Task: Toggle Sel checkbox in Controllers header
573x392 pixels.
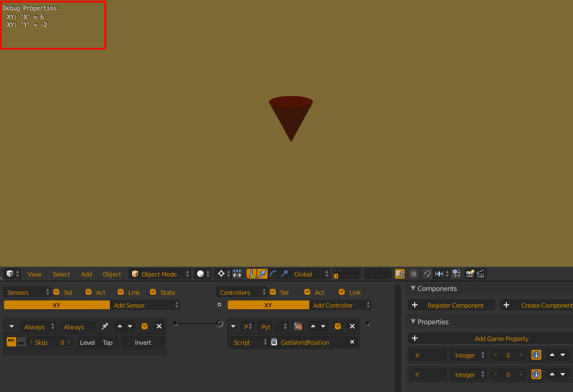Action: 273,292
